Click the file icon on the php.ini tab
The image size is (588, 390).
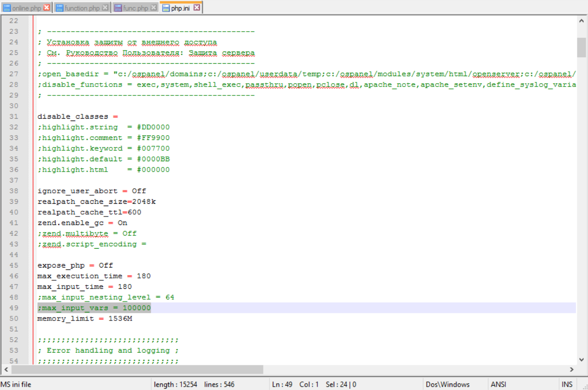[165, 8]
